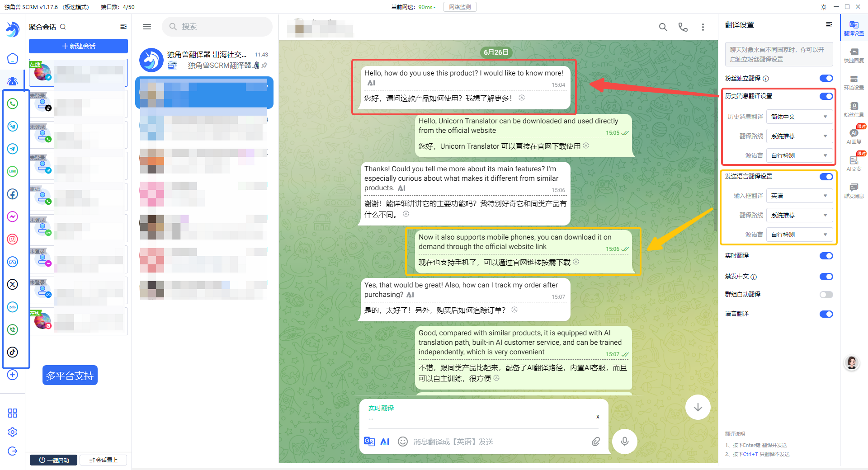Open the three-dot menu in chat header
The image size is (868, 470).
(x=703, y=27)
